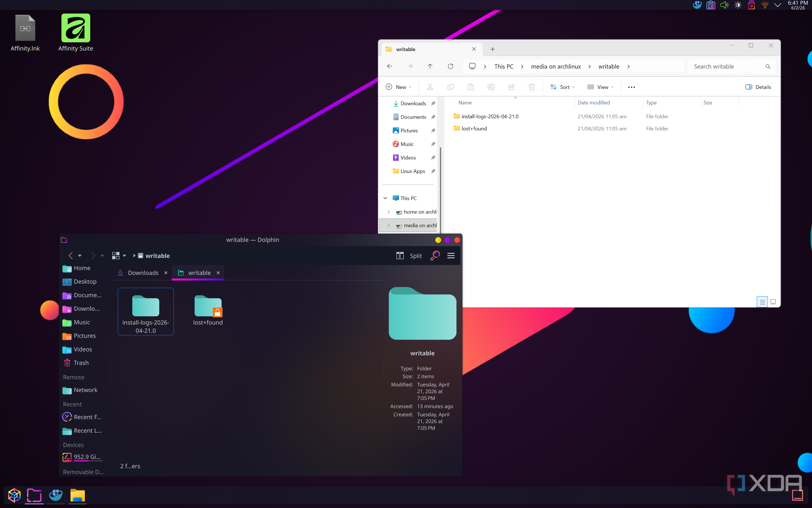The image size is (812, 508).
Task: Show hidden system tray icons arrow
Action: point(777,5)
